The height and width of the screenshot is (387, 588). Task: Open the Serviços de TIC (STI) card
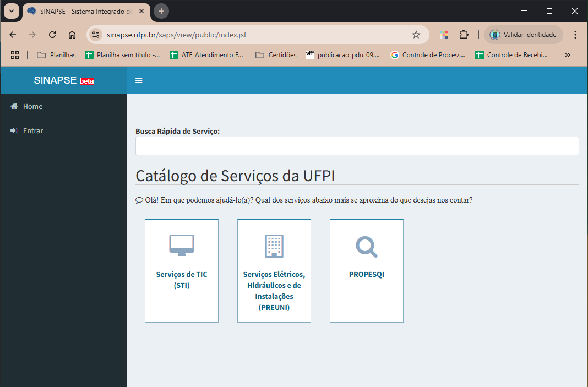182,270
